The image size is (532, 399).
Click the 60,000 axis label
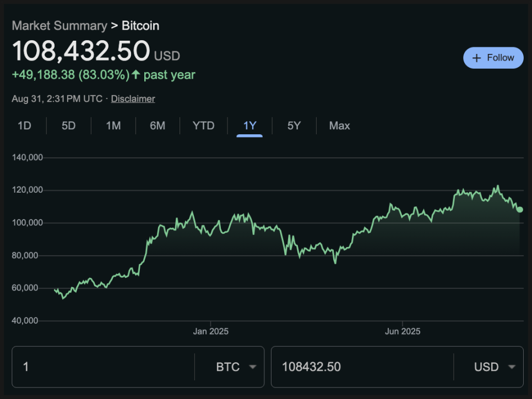click(25, 288)
